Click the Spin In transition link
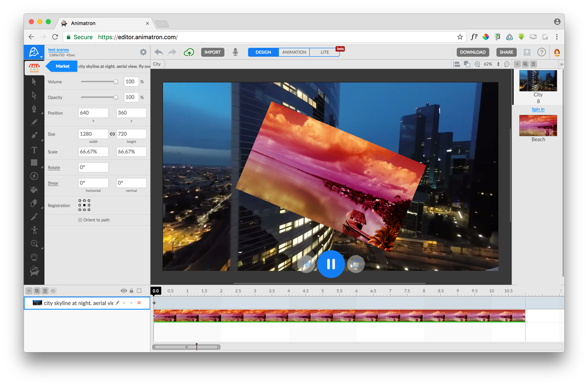588x386 pixels. [538, 109]
